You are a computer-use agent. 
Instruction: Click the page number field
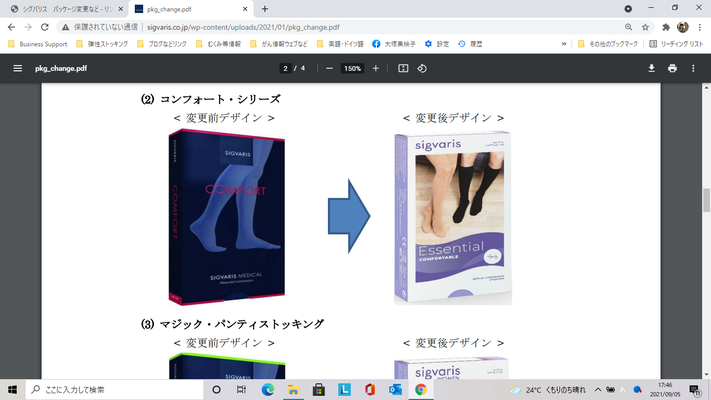click(285, 68)
